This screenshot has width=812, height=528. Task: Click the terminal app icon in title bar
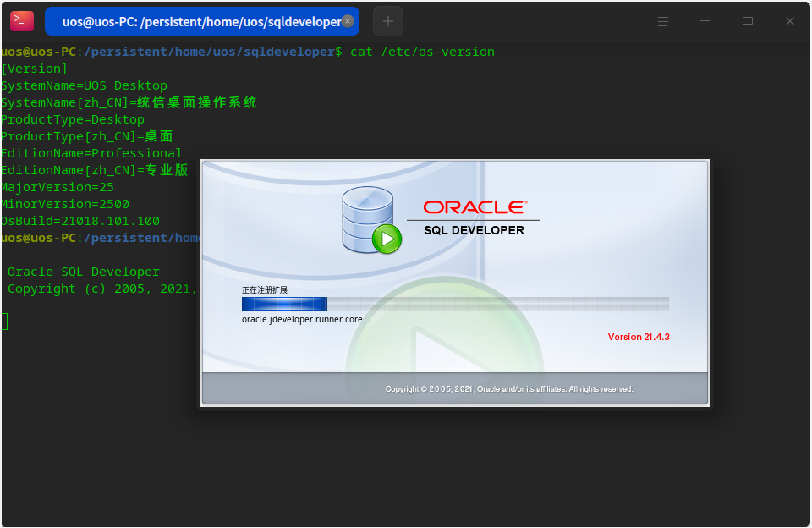[22, 21]
